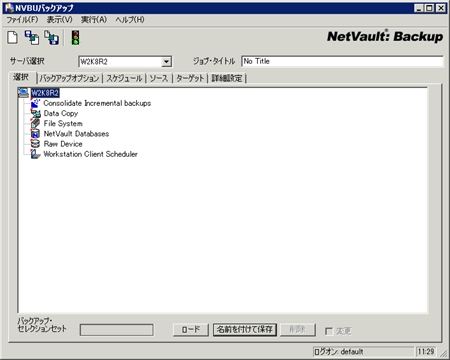The height and width of the screenshot is (360, 450).
Task: Click the 11:29 time in status bar
Action: pos(426,351)
